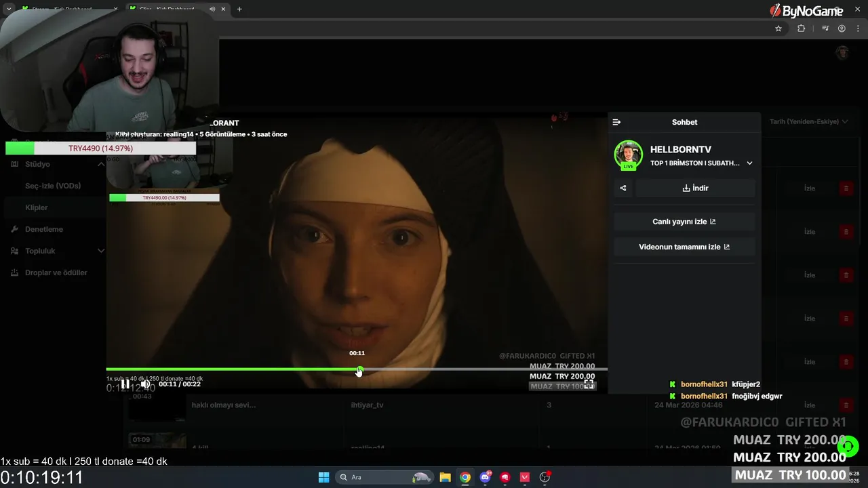Open Denetleme sidebar item
This screenshot has width=868, height=488.
[44, 229]
